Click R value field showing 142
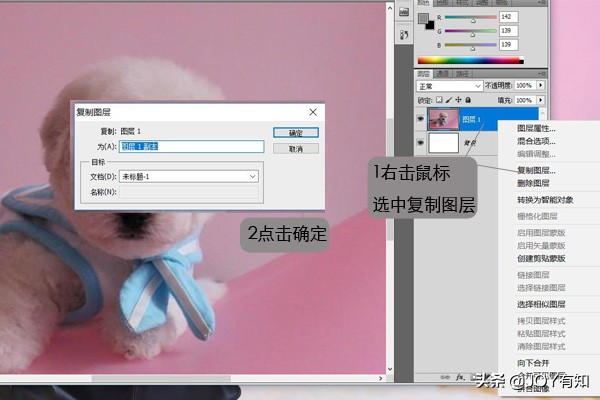The image size is (600, 400). 509,17
